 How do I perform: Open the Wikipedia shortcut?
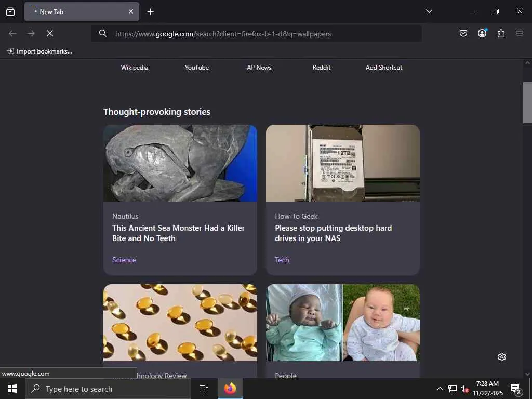click(x=135, y=68)
